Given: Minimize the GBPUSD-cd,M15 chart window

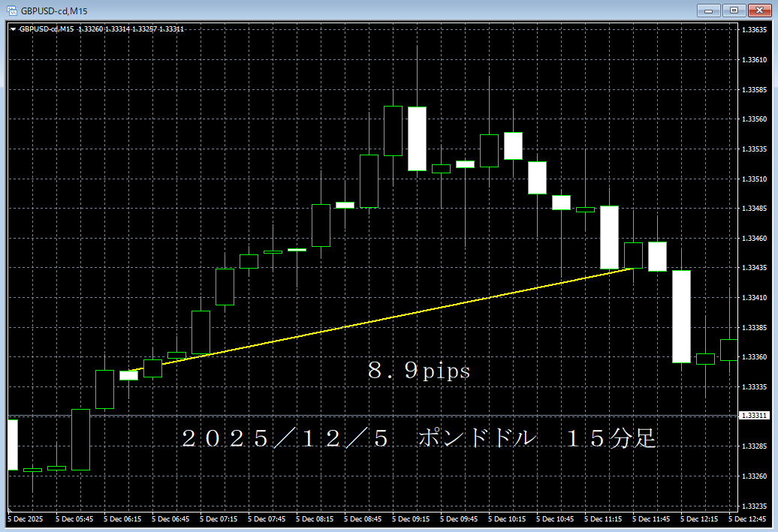Looking at the screenshot, I should [708, 10].
